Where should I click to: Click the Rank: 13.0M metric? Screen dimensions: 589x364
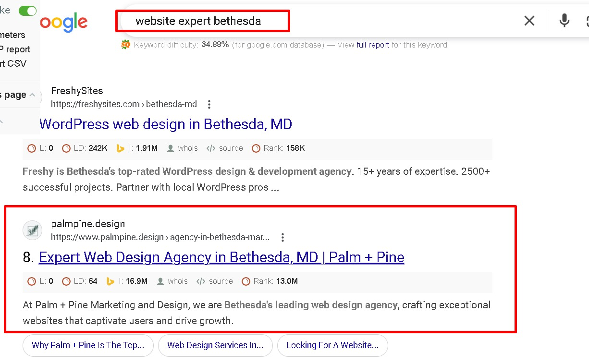(x=270, y=281)
